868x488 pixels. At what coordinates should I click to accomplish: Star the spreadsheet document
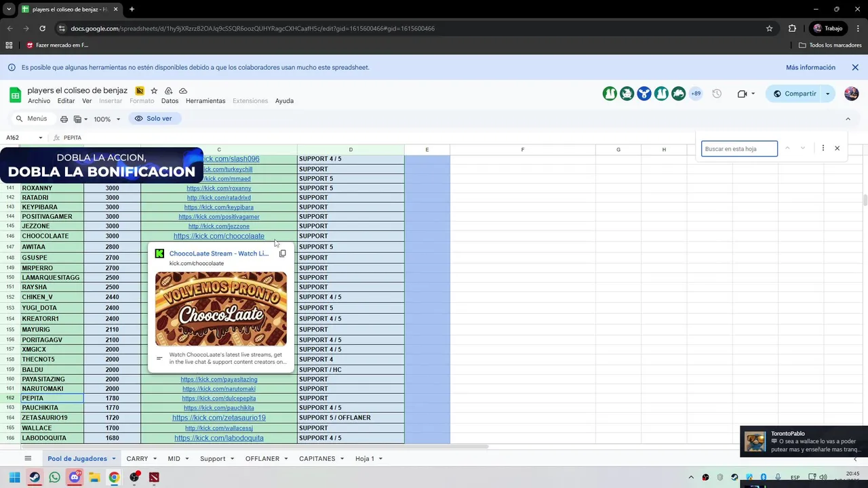tap(154, 91)
